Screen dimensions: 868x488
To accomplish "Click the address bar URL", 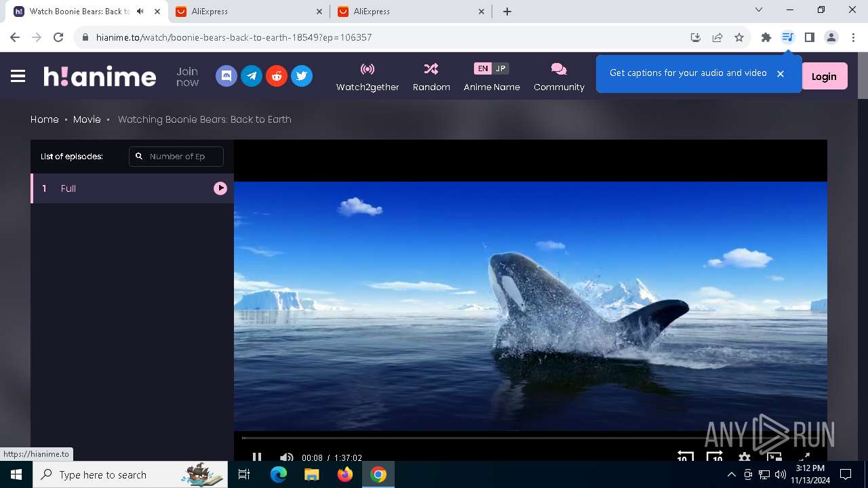I will click(234, 37).
